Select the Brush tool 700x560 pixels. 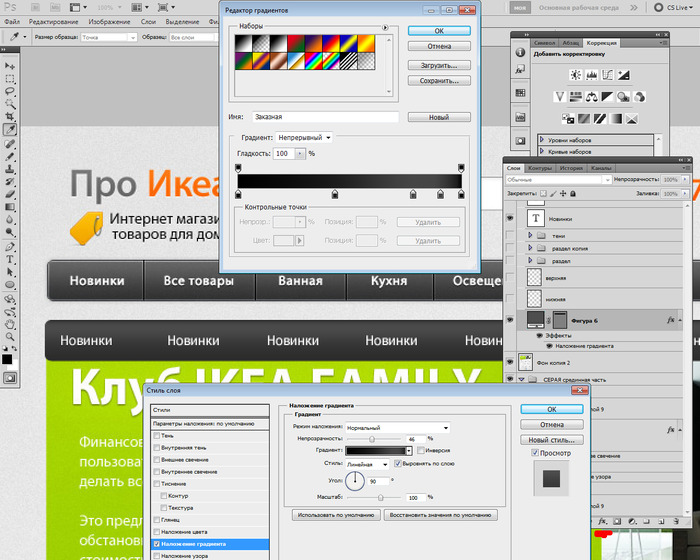point(9,156)
